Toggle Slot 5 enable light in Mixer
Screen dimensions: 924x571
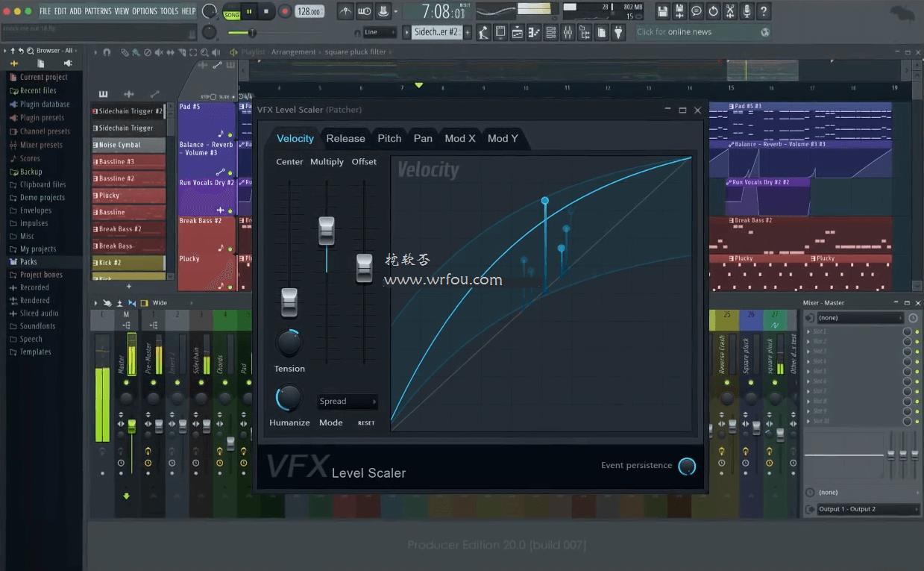pyautogui.click(x=917, y=371)
